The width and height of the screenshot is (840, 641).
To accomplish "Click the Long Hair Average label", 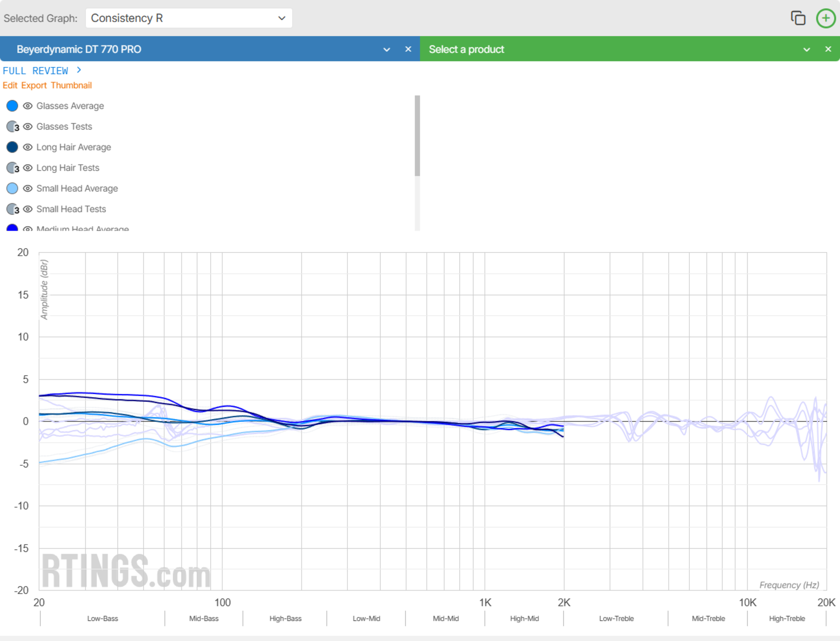I will [74, 147].
